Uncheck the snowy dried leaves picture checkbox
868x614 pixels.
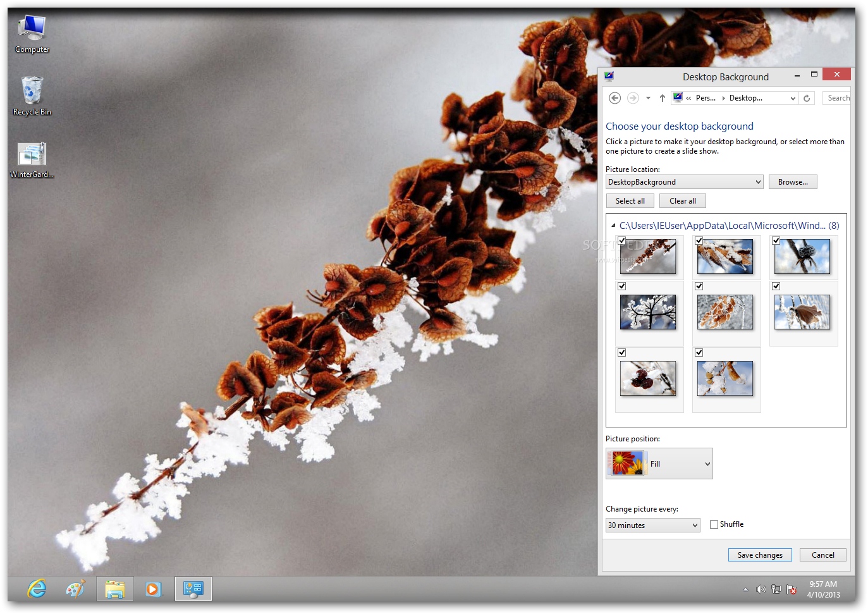pyautogui.click(x=699, y=241)
